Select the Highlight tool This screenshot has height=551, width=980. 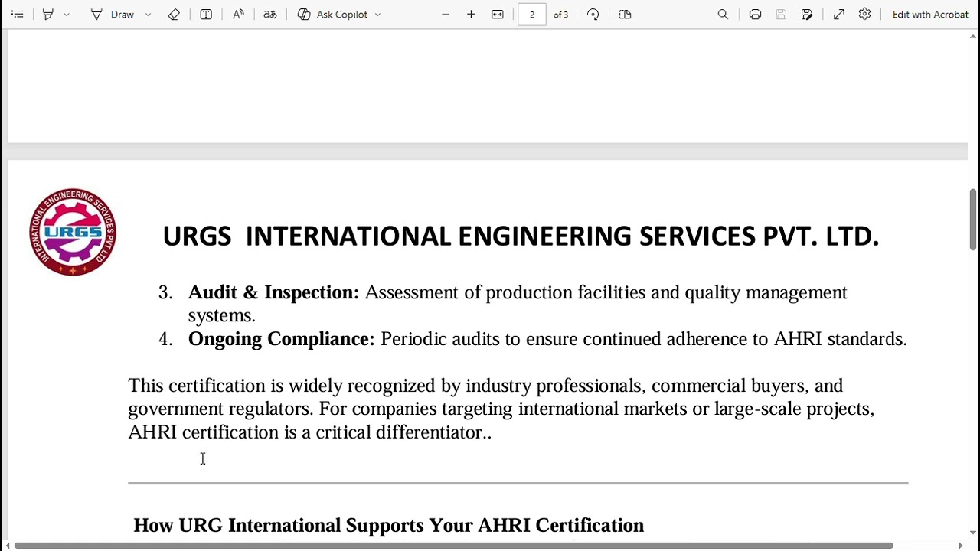tap(47, 15)
